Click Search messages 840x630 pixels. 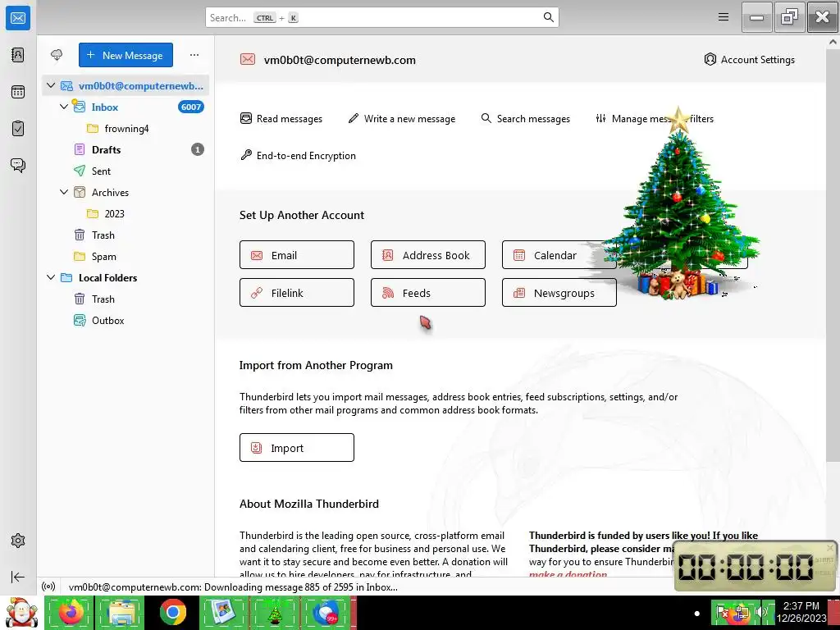(526, 118)
